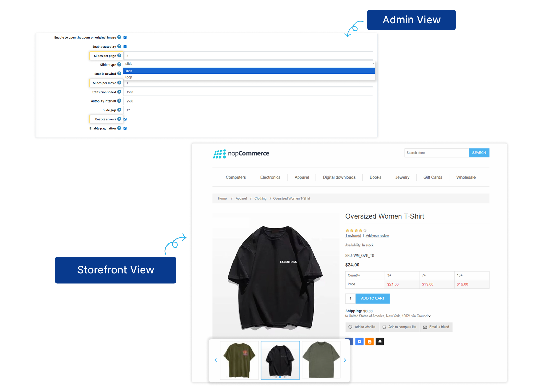Click Slide gap input field

(x=248, y=110)
